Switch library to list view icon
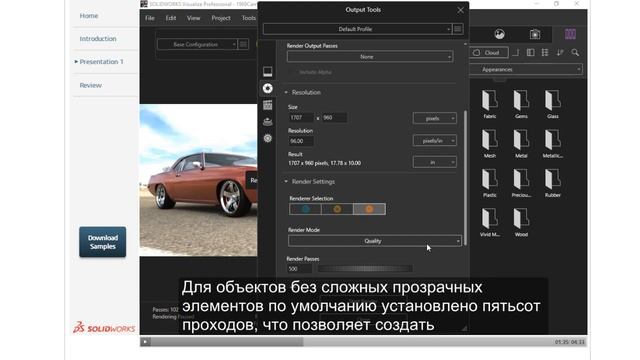This screenshot has width=640, height=360. point(545,53)
